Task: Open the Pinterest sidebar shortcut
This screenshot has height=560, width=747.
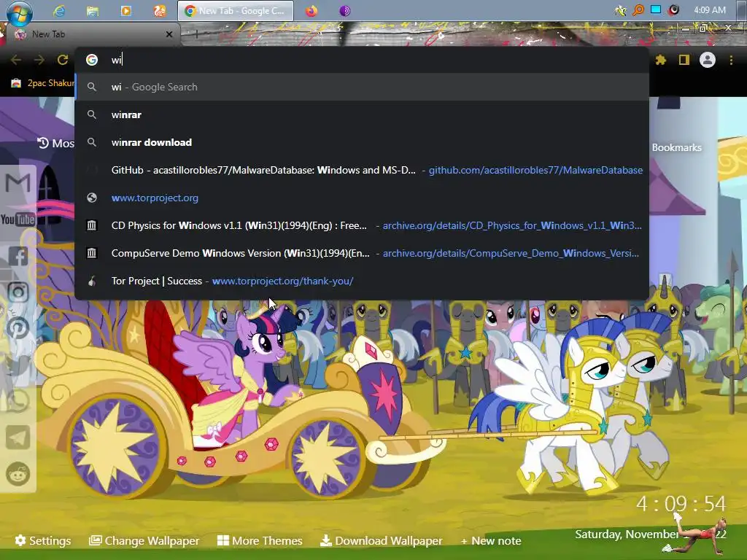Action: point(18,329)
